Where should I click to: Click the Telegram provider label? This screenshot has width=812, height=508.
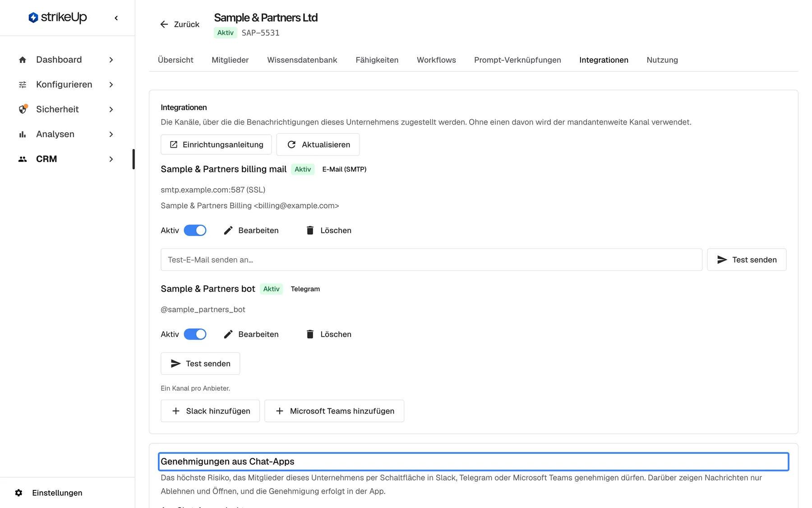coord(305,289)
